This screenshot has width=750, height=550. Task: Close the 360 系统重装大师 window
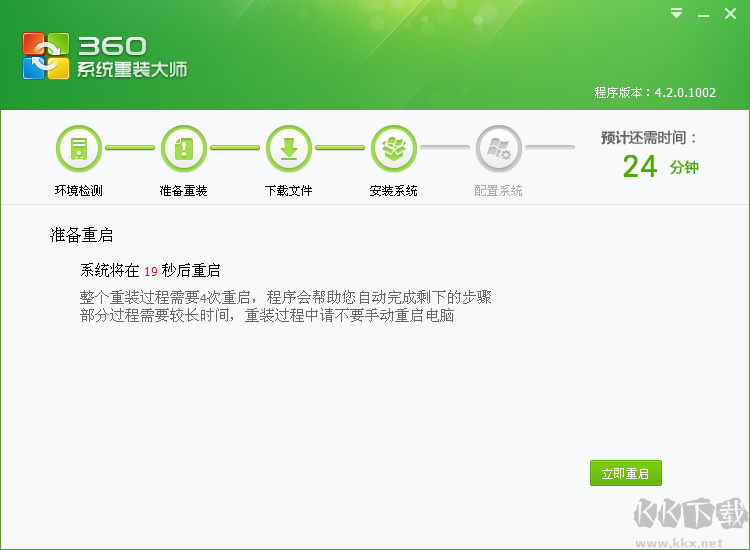tap(731, 14)
